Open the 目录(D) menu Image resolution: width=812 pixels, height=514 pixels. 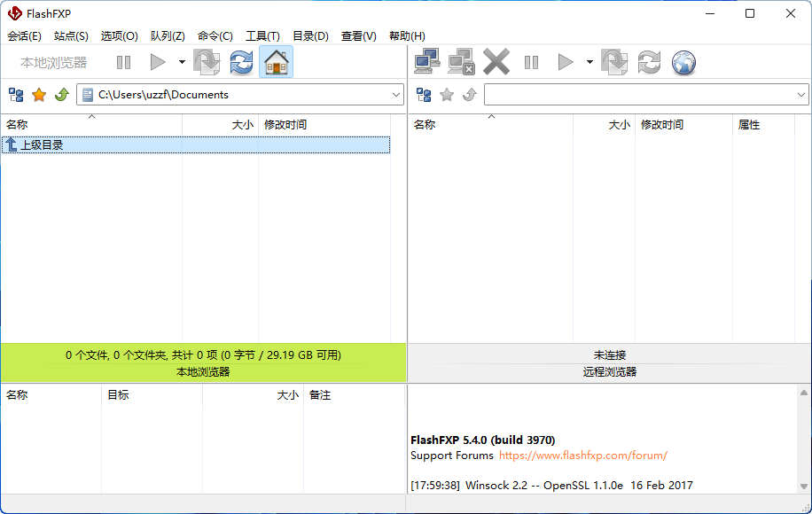[311, 36]
